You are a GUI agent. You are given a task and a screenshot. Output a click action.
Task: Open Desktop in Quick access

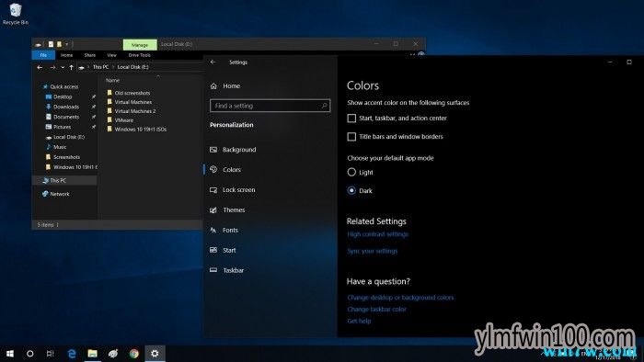tap(58, 96)
